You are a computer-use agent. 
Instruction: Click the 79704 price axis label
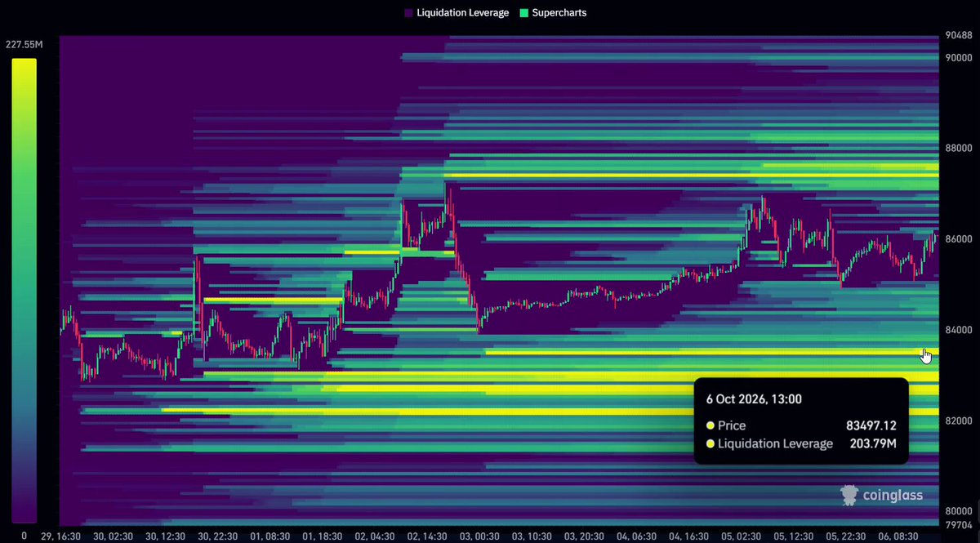click(x=957, y=524)
